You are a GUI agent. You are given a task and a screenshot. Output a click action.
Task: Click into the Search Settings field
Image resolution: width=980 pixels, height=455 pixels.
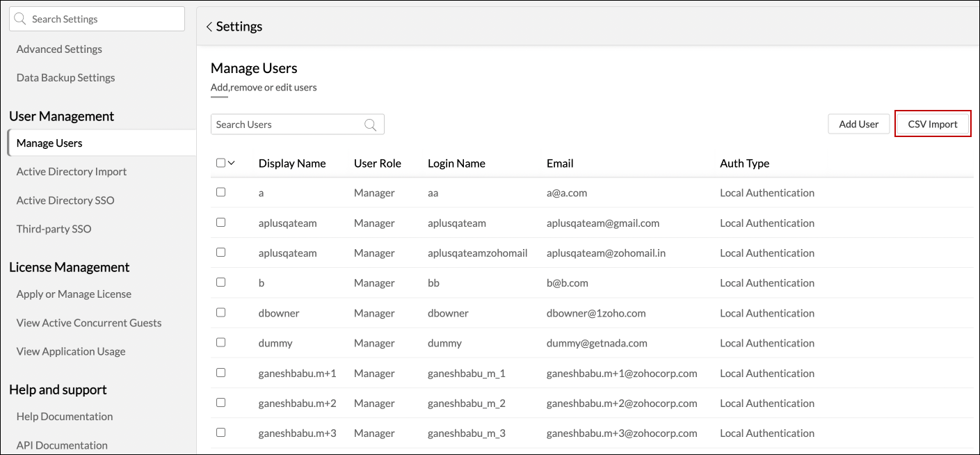point(104,19)
